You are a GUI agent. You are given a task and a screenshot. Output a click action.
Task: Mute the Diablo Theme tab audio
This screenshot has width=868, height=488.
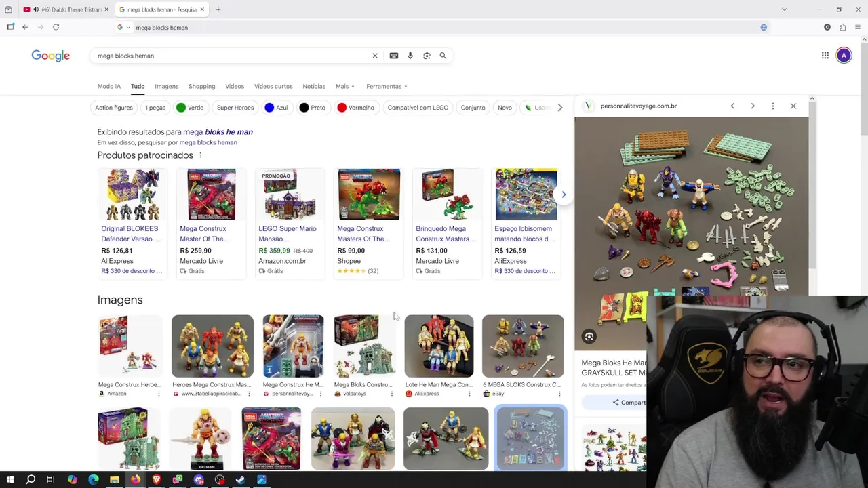(35, 9)
